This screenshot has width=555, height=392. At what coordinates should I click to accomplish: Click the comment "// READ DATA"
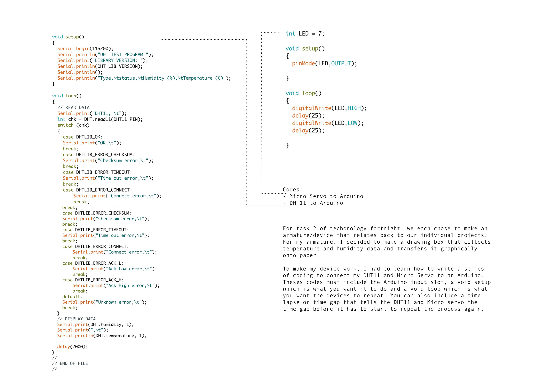click(73, 107)
